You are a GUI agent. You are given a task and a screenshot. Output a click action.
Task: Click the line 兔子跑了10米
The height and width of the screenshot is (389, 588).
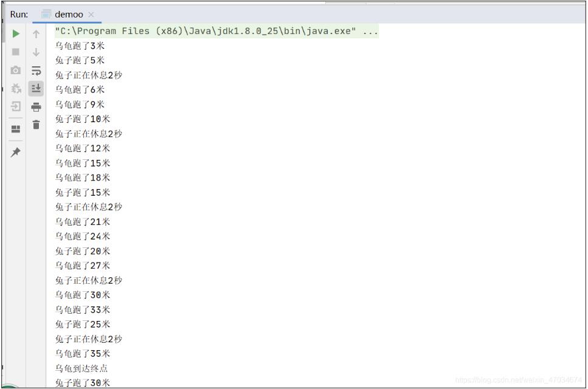pos(83,119)
